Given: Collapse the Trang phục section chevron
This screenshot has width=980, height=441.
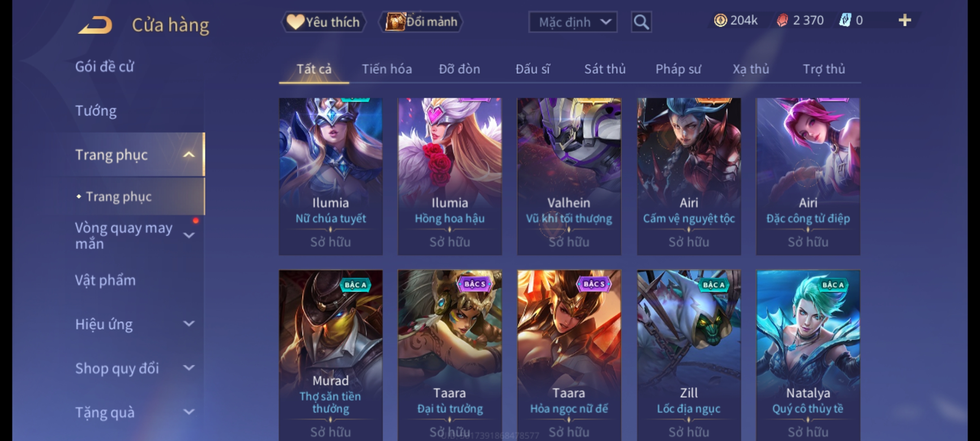Looking at the screenshot, I should 189,155.
